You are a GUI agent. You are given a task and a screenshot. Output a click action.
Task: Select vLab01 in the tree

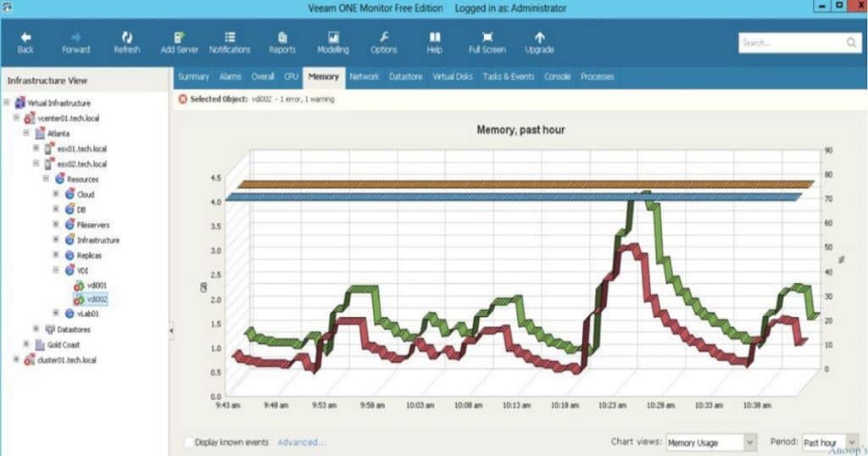87,314
